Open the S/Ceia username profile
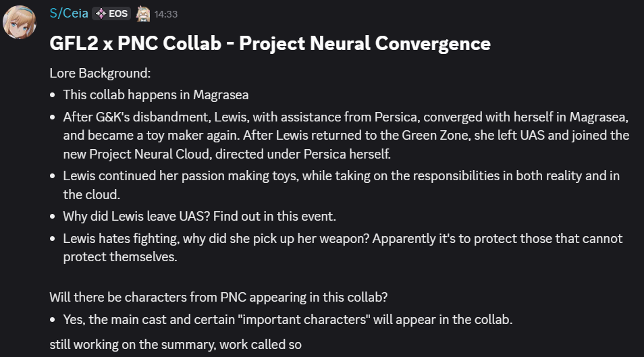Viewport: 644px width, 357px height. pos(69,13)
